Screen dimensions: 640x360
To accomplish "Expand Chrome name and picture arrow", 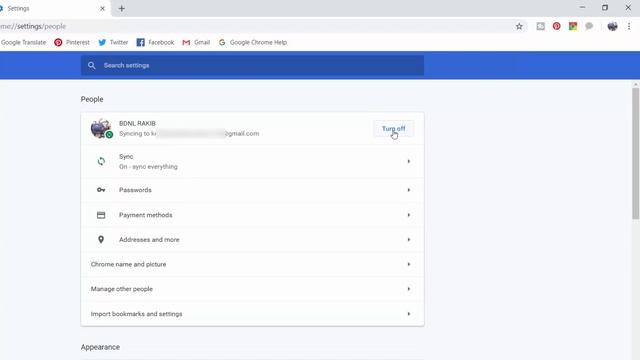I will [x=409, y=264].
